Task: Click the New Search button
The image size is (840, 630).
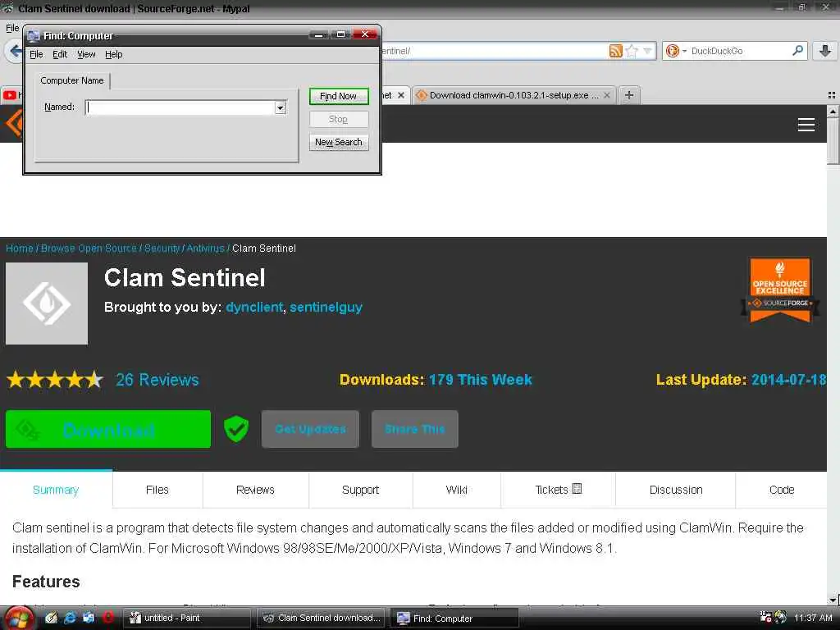Action: pyautogui.click(x=339, y=142)
